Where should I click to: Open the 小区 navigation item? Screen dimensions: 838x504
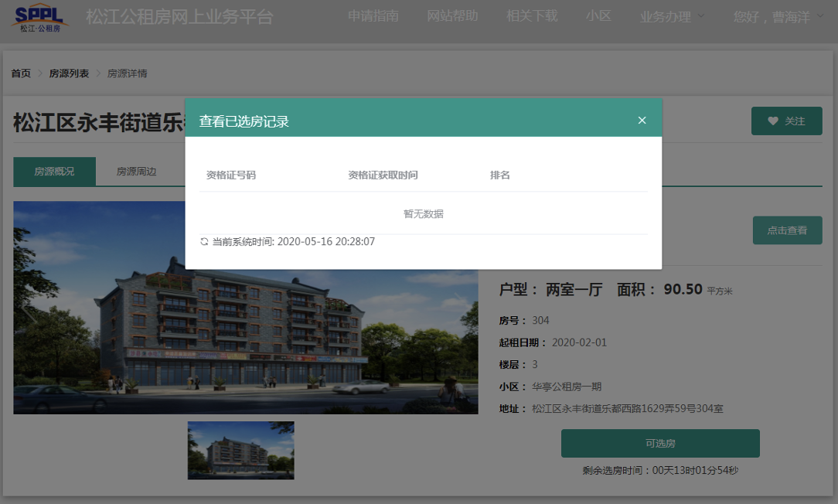click(x=598, y=16)
